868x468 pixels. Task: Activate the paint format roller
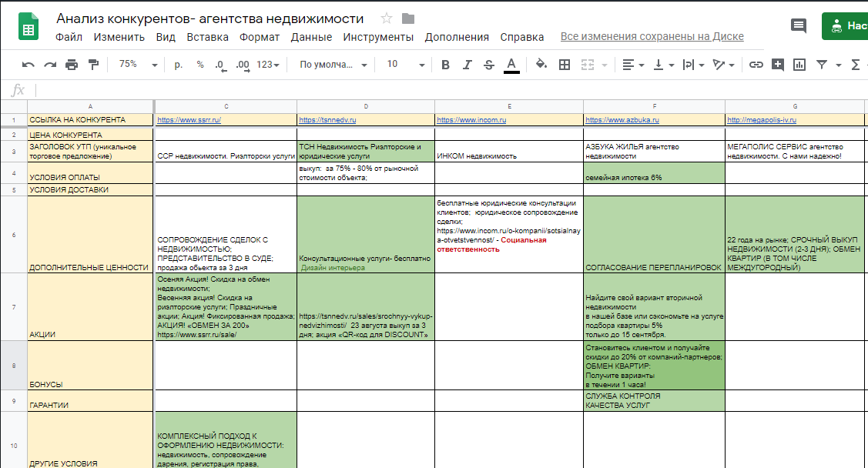click(x=93, y=65)
